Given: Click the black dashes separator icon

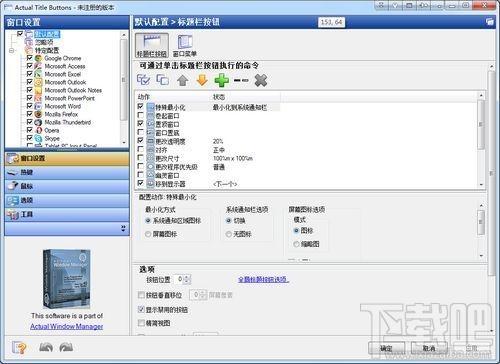Looking at the screenshot, I should pyautogui.click(x=241, y=80).
